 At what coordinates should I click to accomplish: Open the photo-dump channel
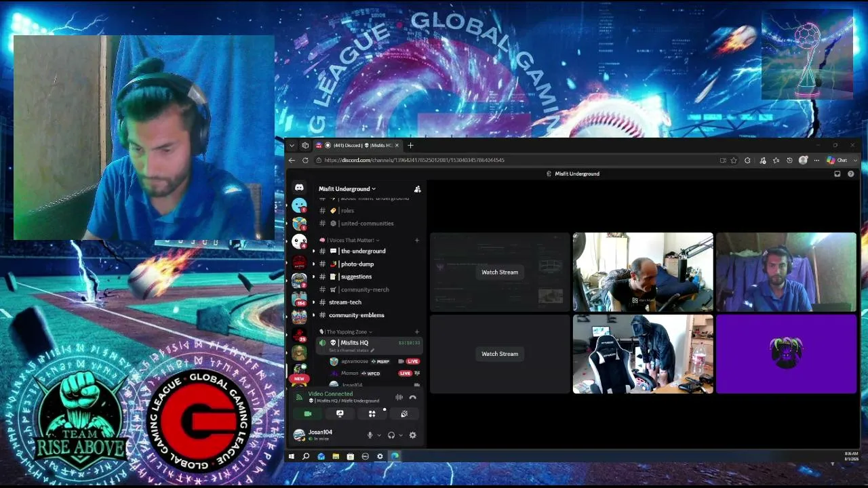(x=370, y=264)
